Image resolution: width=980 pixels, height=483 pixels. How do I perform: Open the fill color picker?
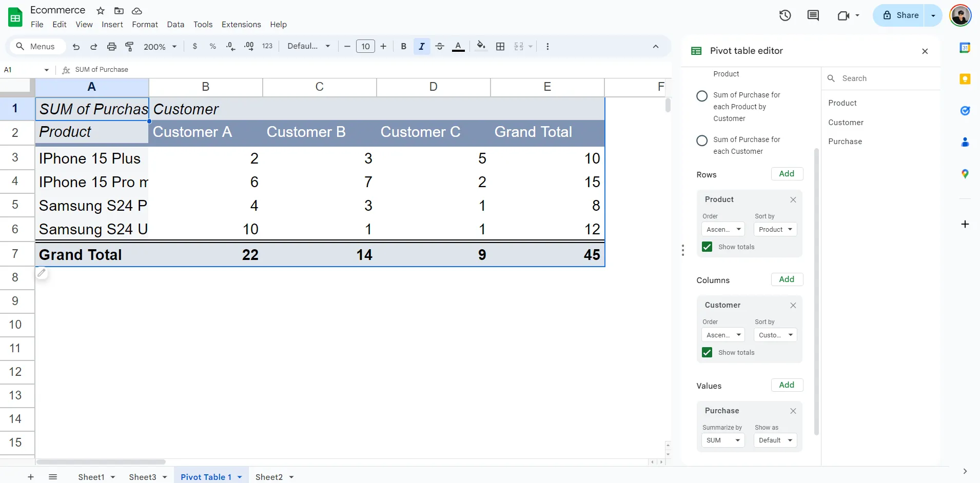pyautogui.click(x=481, y=46)
